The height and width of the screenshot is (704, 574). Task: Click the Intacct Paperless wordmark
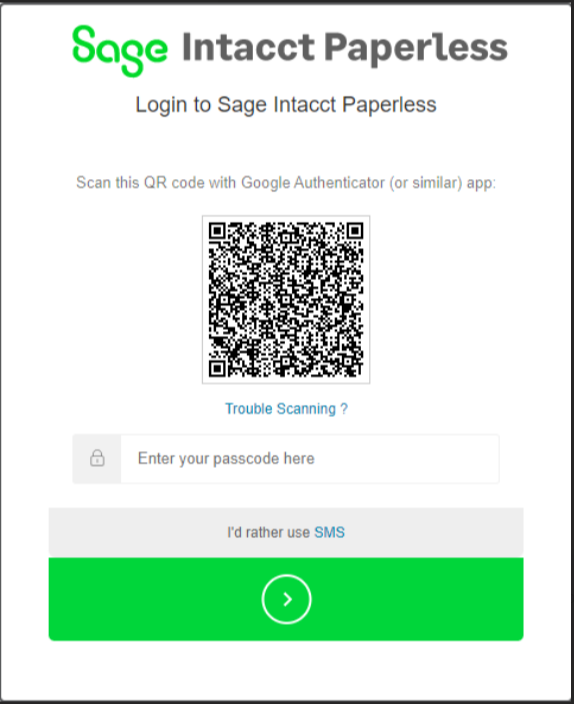pyautogui.click(x=345, y=47)
